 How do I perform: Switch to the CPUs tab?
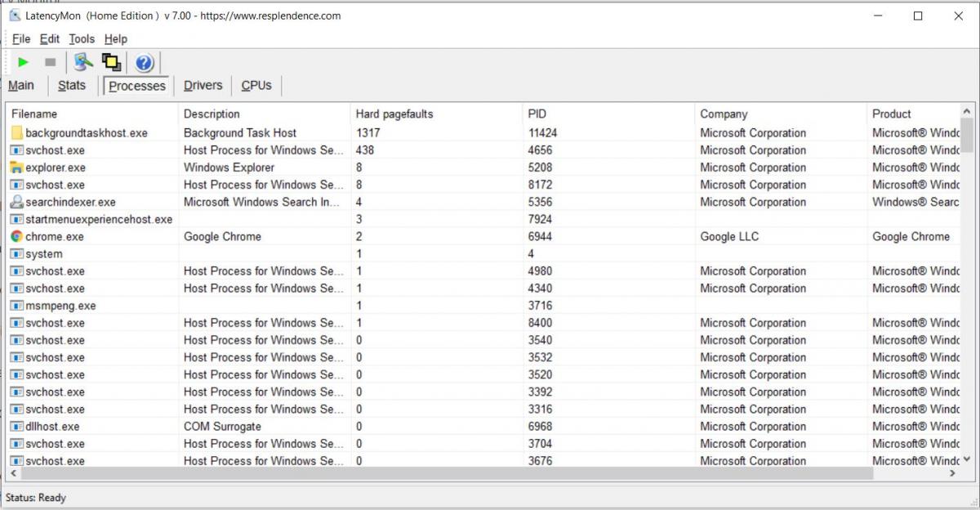pyautogui.click(x=256, y=86)
